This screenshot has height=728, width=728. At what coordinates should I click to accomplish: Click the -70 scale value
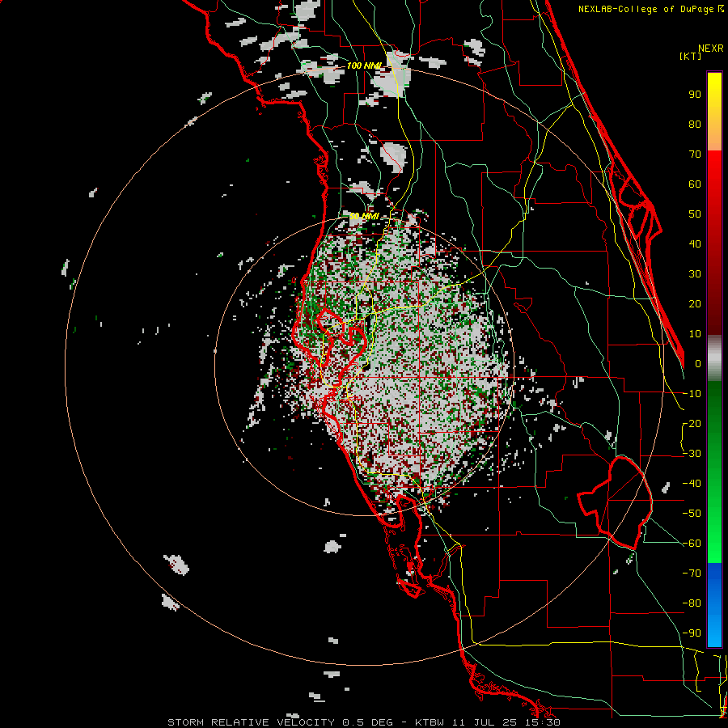tap(692, 574)
